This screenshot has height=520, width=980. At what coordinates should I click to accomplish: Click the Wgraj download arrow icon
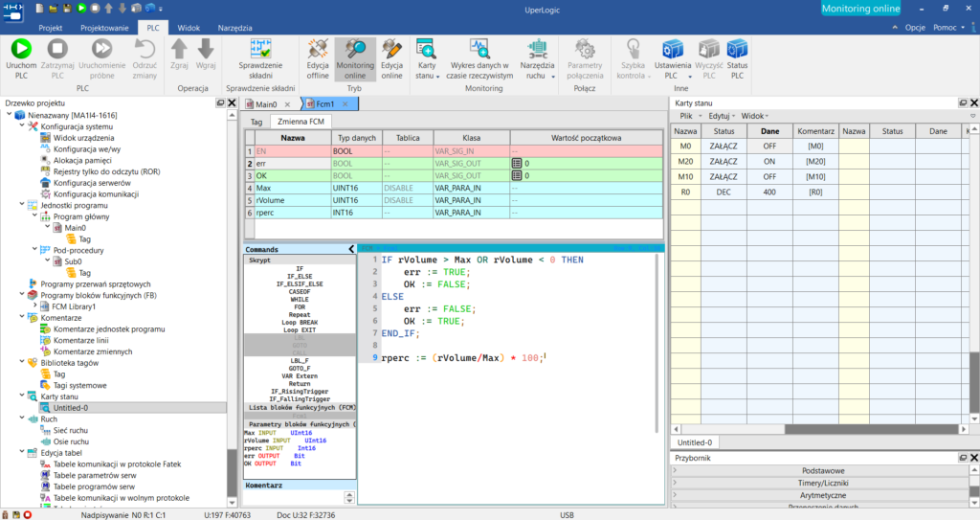pyautogui.click(x=206, y=49)
